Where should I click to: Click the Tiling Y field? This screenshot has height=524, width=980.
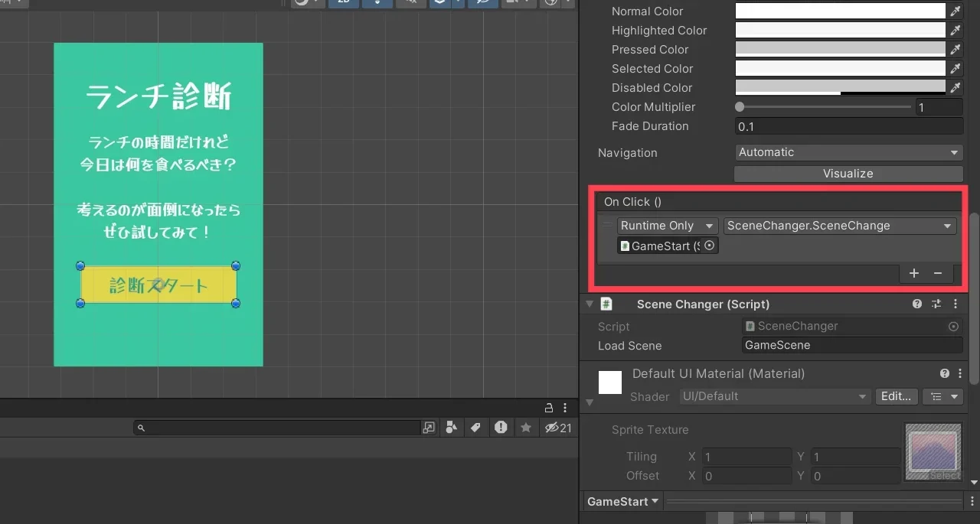(x=855, y=457)
